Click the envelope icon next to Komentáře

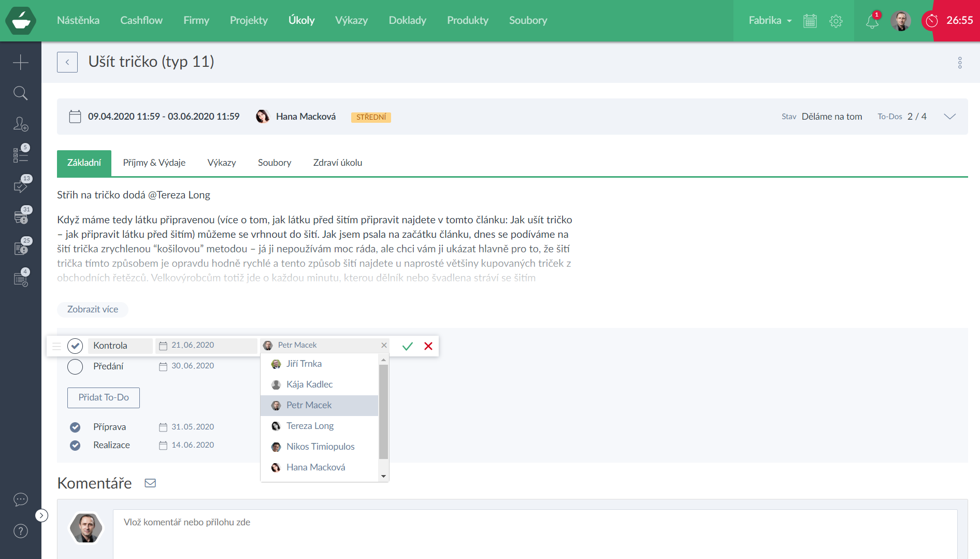click(150, 483)
